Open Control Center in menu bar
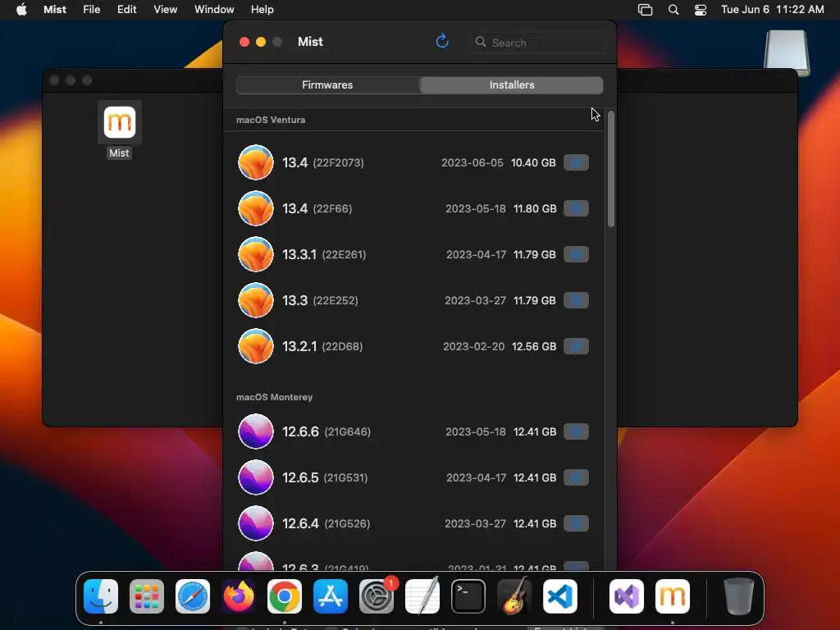The height and width of the screenshot is (630, 840). coord(701,10)
